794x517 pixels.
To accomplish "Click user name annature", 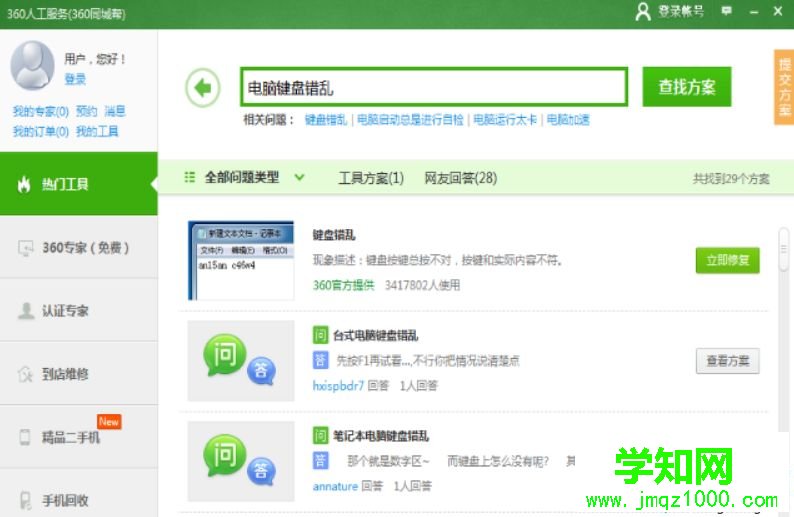I will [x=335, y=486].
